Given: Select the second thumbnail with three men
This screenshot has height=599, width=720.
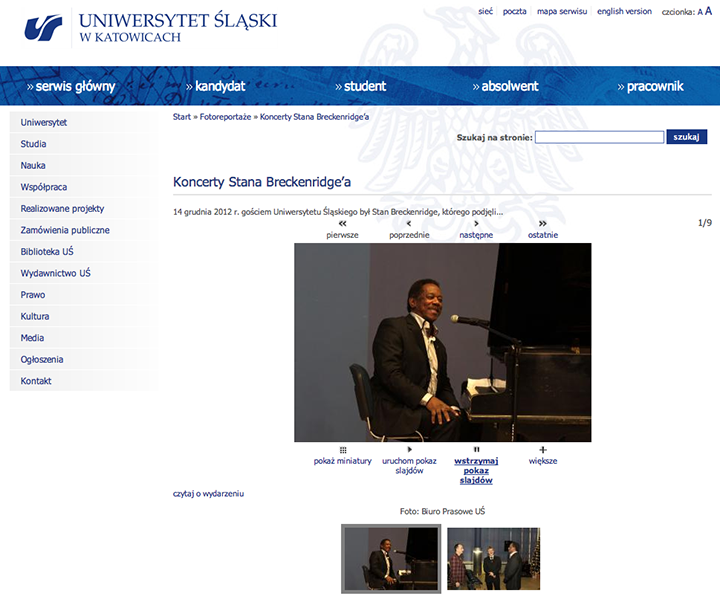Looking at the screenshot, I should (x=493, y=559).
